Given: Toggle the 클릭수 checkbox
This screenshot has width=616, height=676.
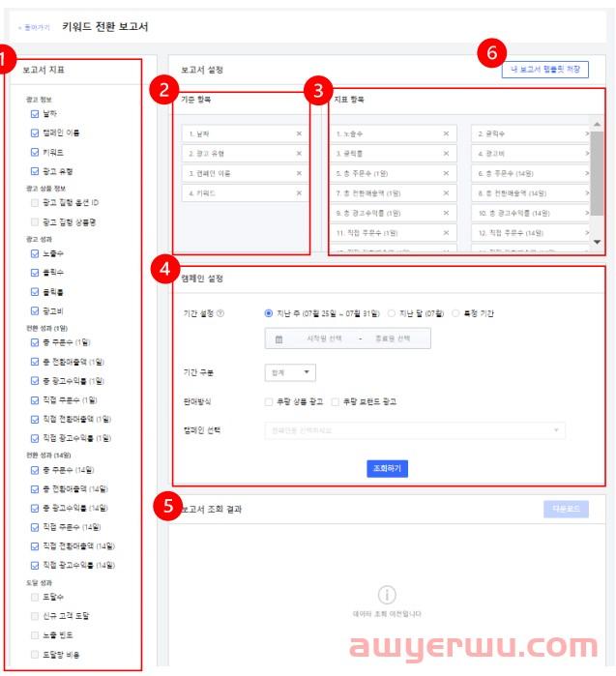Looking at the screenshot, I should pos(35,273).
